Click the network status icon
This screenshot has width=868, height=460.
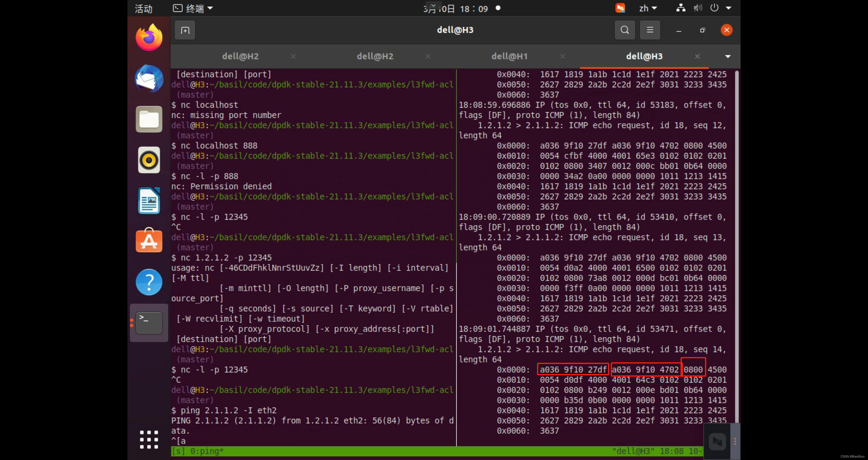(x=681, y=8)
